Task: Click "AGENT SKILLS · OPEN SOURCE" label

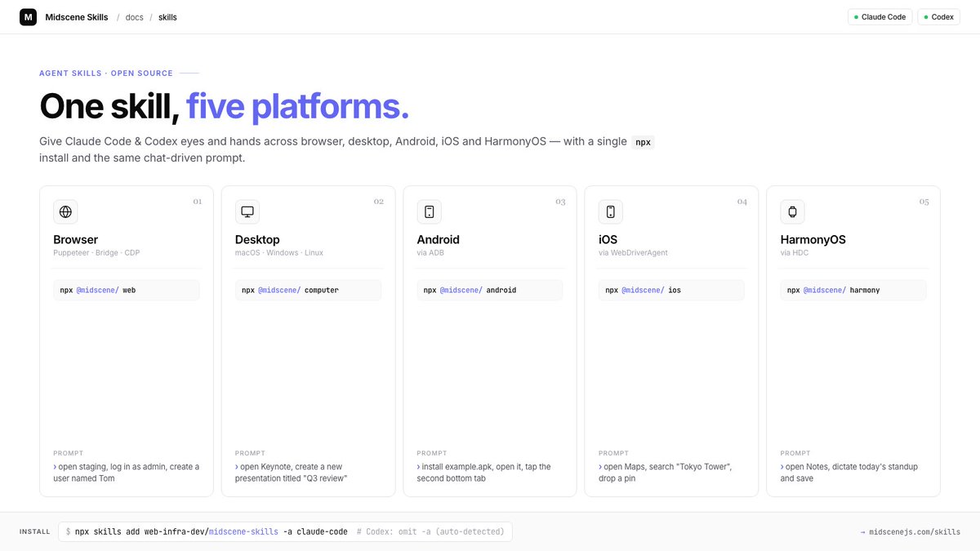Action: tap(106, 73)
